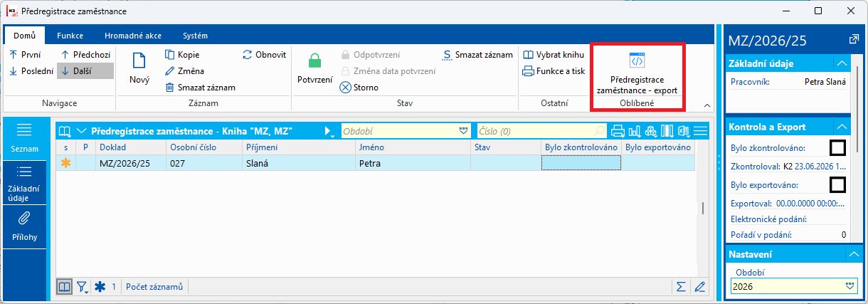868x304 pixels.
Task: Sort by the Doklad column header
Action: (x=131, y=147)
